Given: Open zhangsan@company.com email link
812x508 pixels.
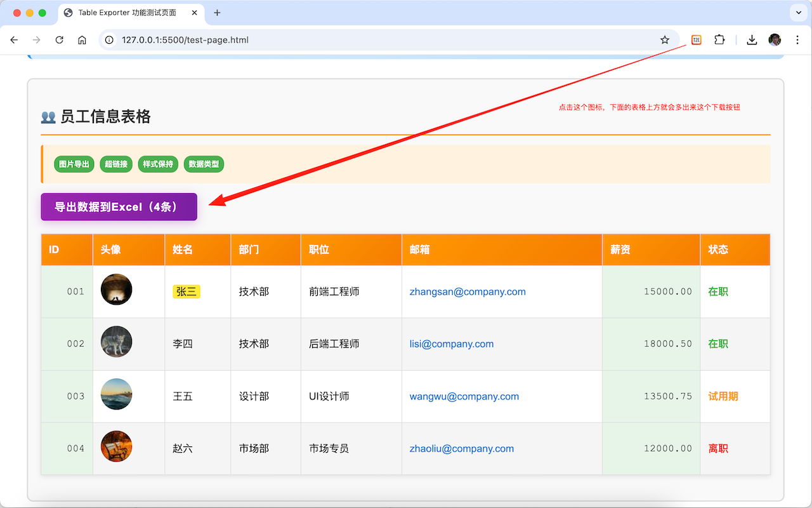Looking at the screenshot, I should coord(468,292).
